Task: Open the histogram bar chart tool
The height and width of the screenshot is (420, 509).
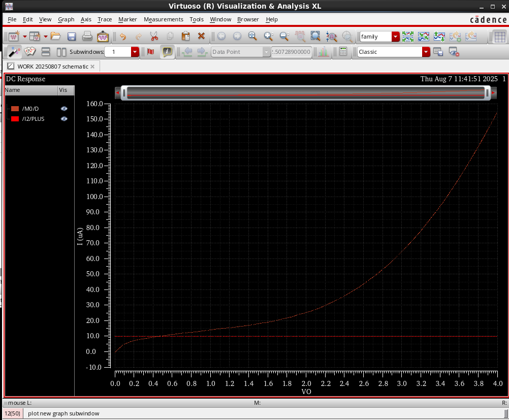Action: coord(323,52)
